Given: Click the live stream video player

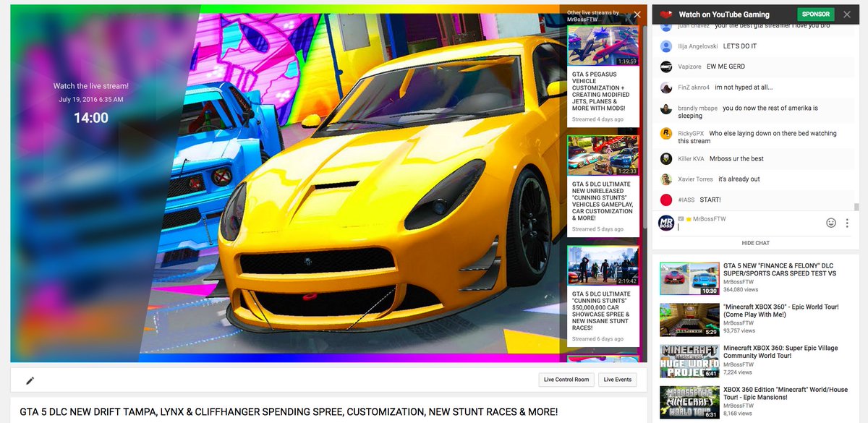Looking at the screenshot, I should (328, 183).
